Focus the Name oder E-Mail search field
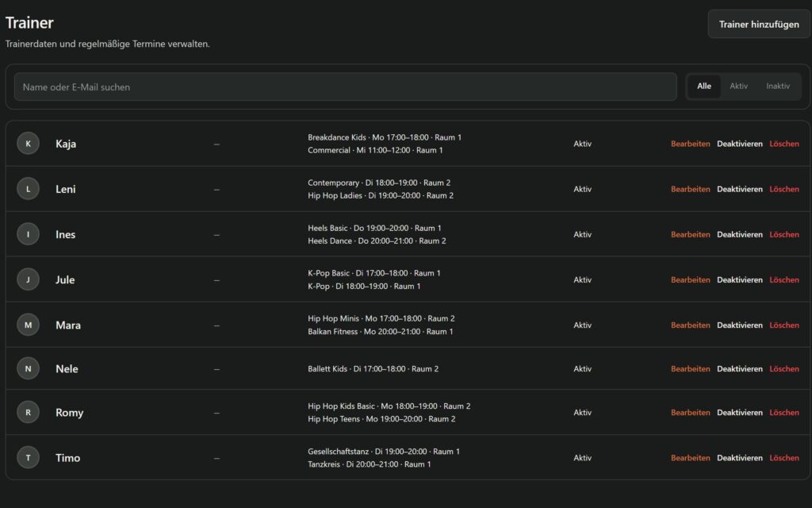This screenshot has width=812, height=508. pyautogui.click(x=346, y=87)
